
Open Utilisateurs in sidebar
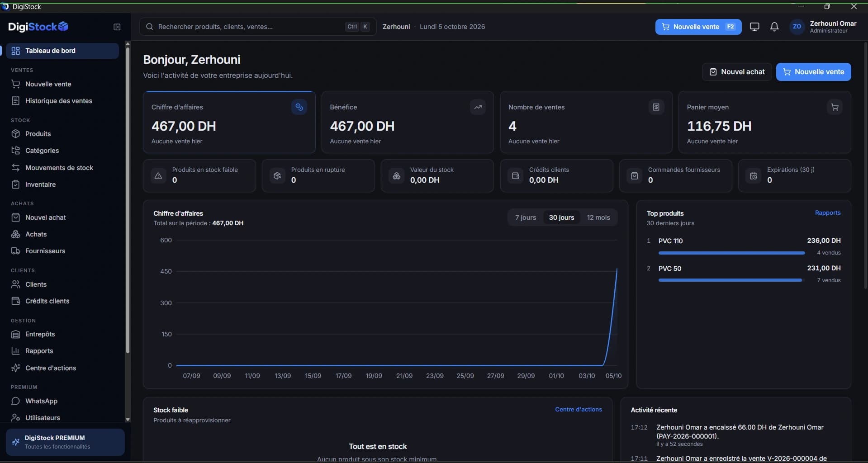(x=62, y=418)
